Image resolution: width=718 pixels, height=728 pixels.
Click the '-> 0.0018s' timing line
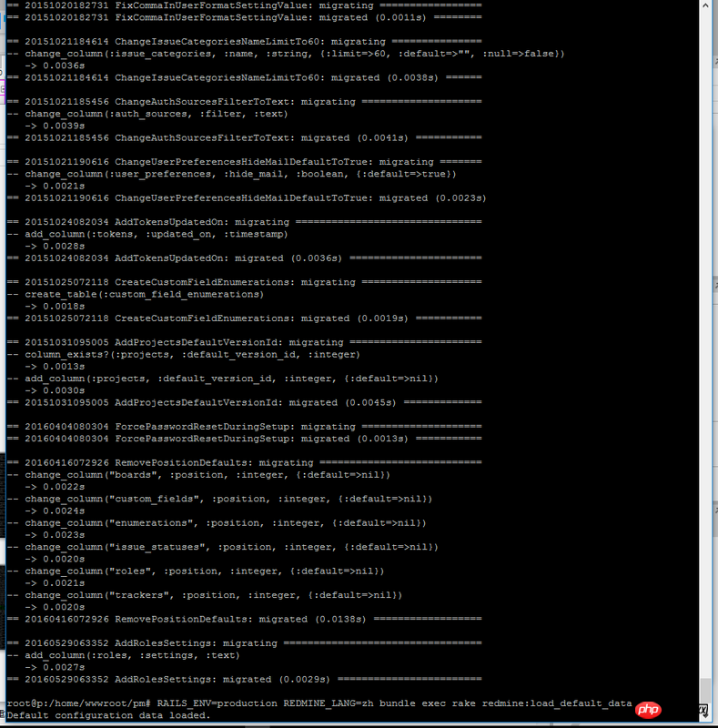coord(55,307)
